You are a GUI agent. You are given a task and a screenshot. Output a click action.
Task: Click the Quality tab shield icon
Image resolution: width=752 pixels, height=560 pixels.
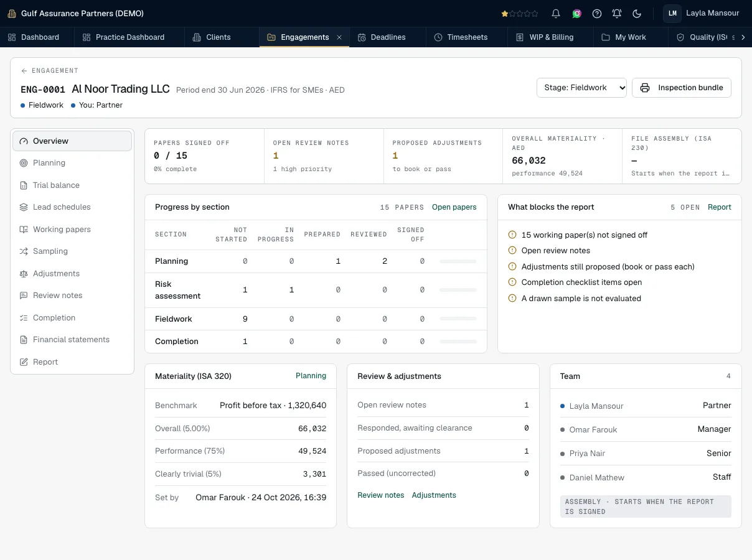click(x=680, y=37)
